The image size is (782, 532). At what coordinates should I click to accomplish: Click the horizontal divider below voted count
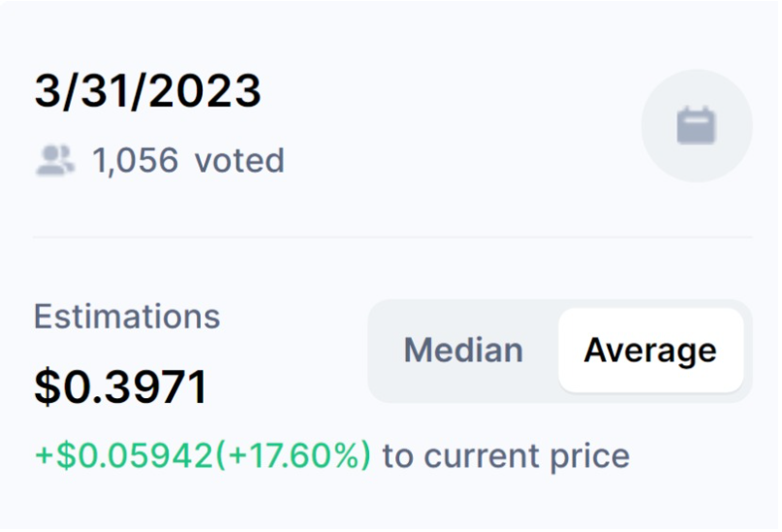click(392, 236)
